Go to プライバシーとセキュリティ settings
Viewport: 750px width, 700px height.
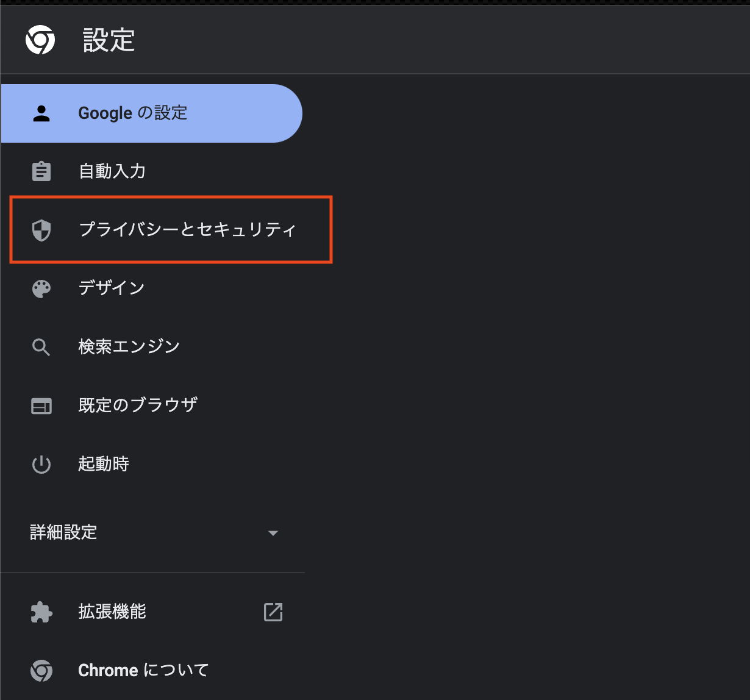click(187, 230)
